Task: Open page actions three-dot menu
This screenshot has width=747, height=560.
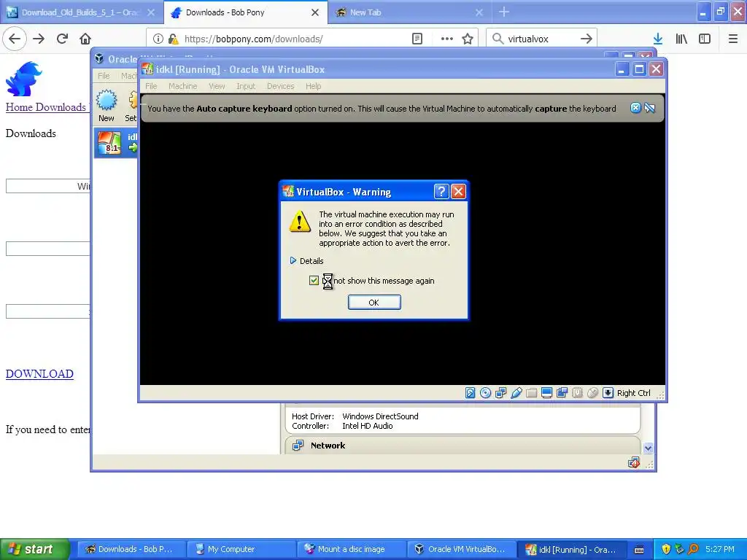Action: [447, 39]
